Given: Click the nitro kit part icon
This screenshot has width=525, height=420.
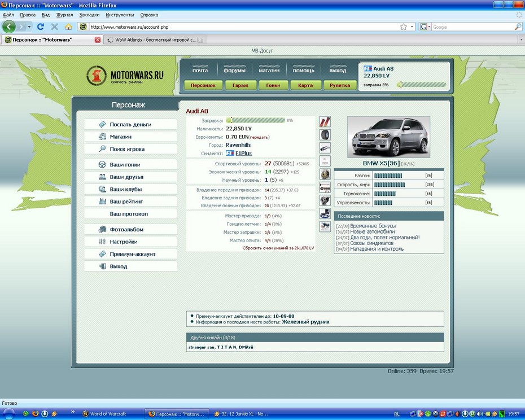Looking at the screenshot, I should [x=325, y=226].
